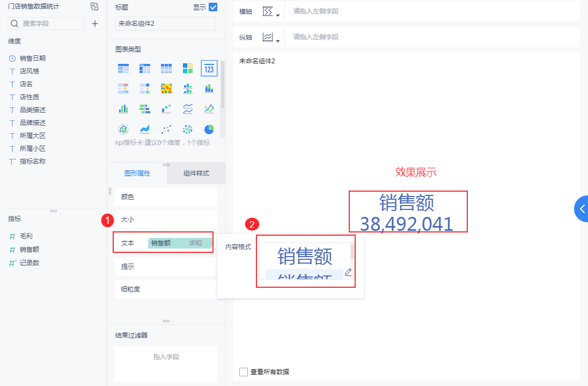The width and height of the screenshot is (588, 386).
Task: Select the 店风格 dimension field
Action: 30,71
